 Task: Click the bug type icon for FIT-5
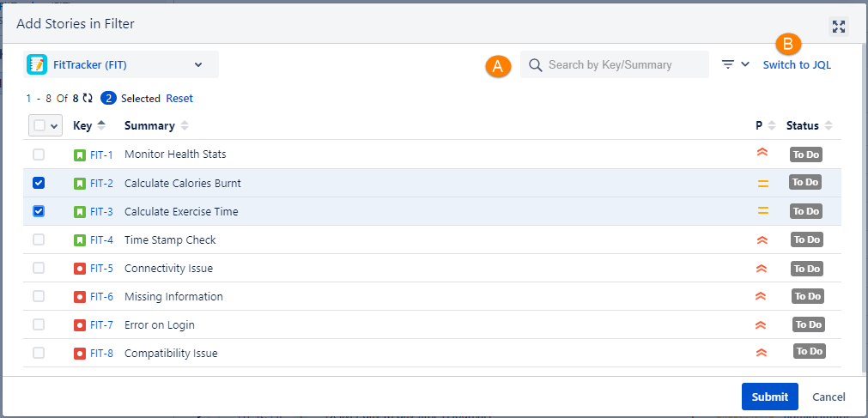click(x=80, y=269)
